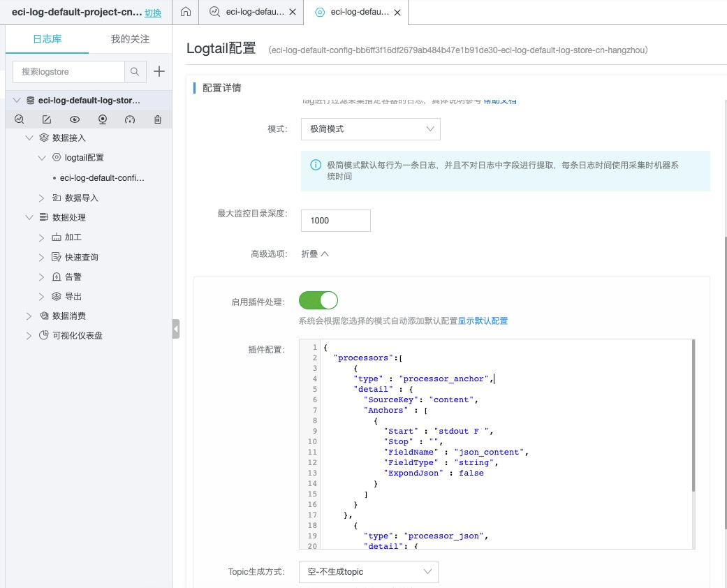
Task: Click the consumption preview icon in logstore toolbar
Action: click(103, 119)
